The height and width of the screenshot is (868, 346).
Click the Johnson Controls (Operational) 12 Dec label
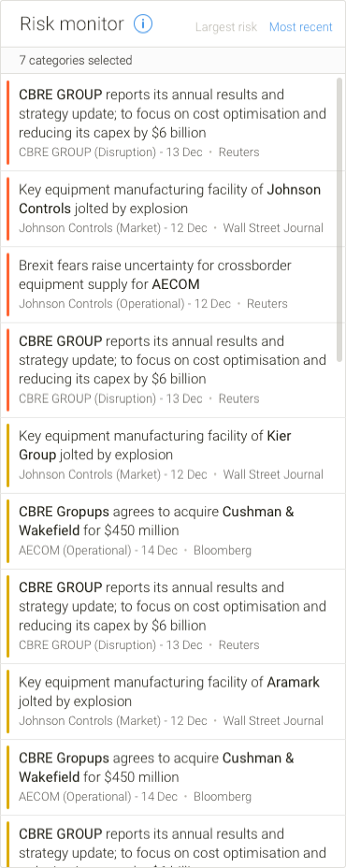point(124,303)
